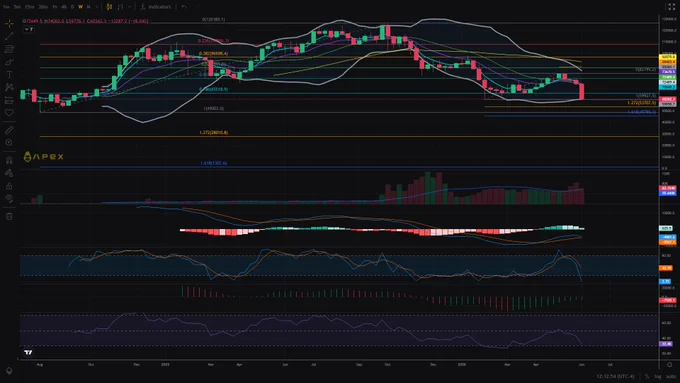Open the bottom-left sidebar pin icon
Screen dimensions: 680x383
[x=9, y=371]
